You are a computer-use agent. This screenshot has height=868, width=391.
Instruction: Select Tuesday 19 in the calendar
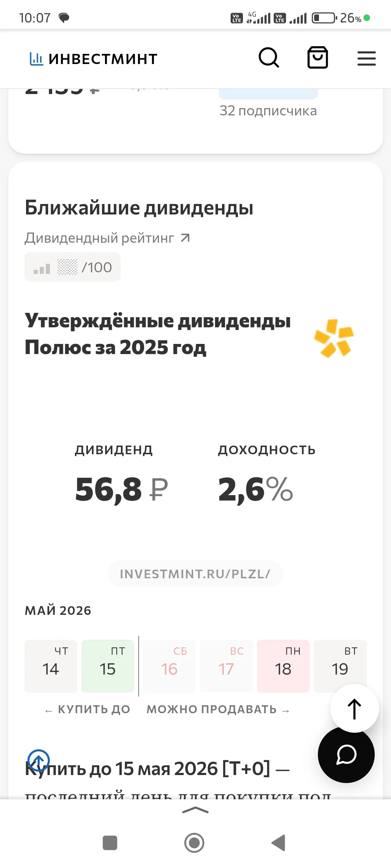340,666
